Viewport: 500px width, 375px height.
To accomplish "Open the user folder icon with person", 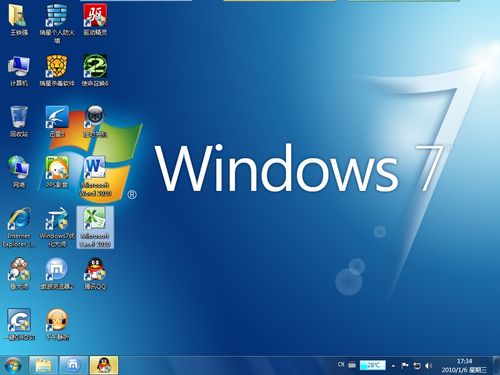I will point(18,20).
